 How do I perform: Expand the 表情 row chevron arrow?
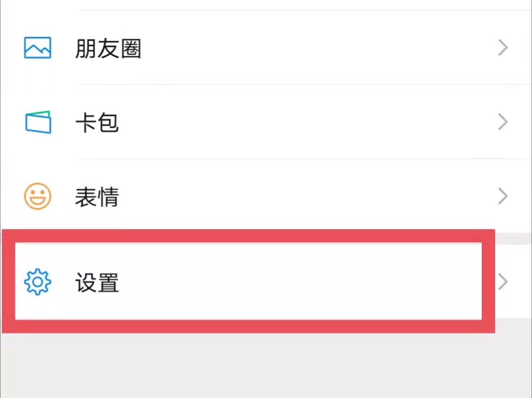[x=502, y=196]
